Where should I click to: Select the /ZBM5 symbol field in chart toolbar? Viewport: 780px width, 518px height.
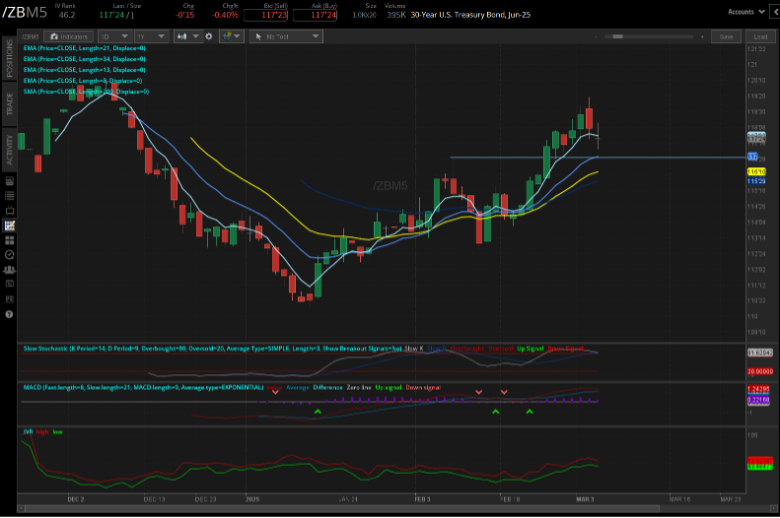tap(31, 37)
